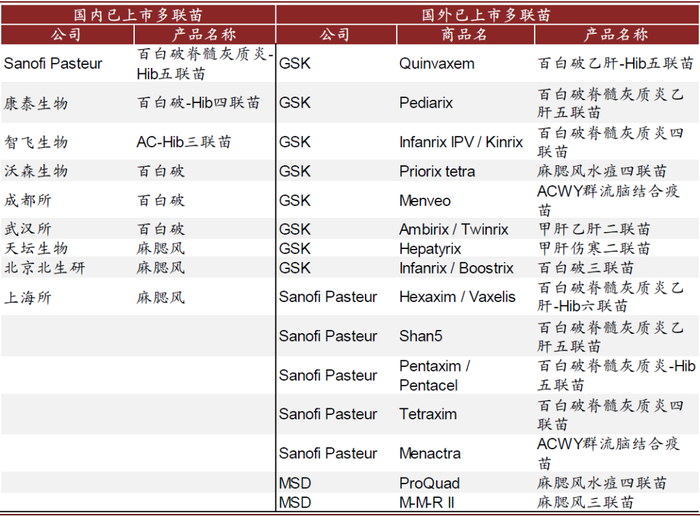This screenshot has height=516, width=700.
Task: Select the product '百白破三联苗'
Action: [585, 268]
